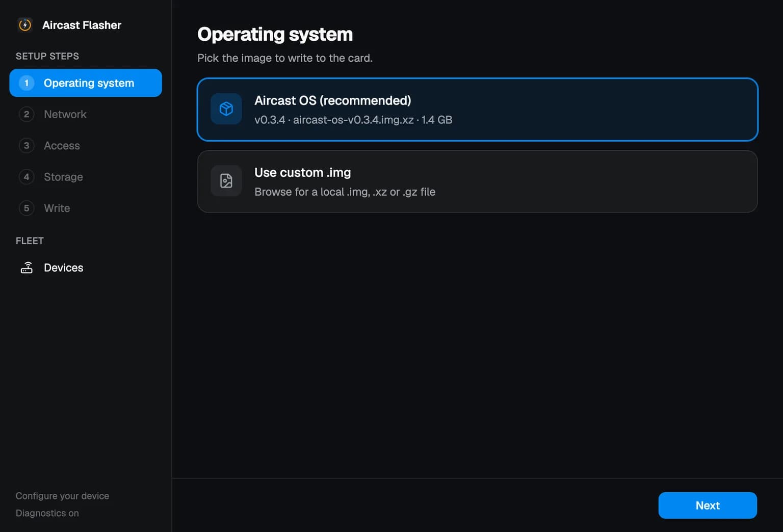Click the FLEET section header
783x532 pixels.
click(x=30, y=241)
